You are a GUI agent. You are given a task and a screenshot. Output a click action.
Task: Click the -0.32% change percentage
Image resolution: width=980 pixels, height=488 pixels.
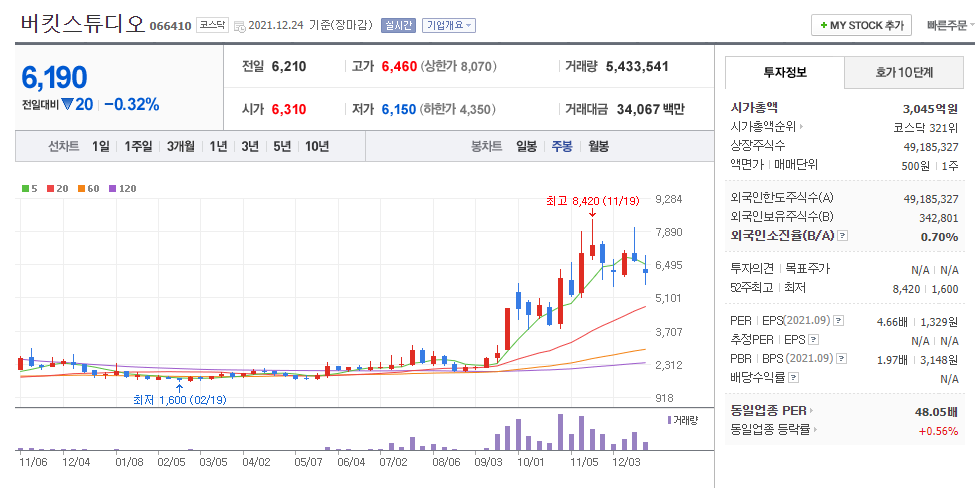click(131, 104)
